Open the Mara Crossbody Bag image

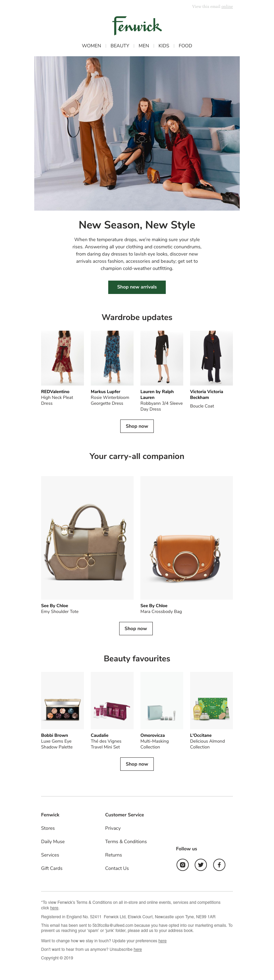click(x=187, y=538)
